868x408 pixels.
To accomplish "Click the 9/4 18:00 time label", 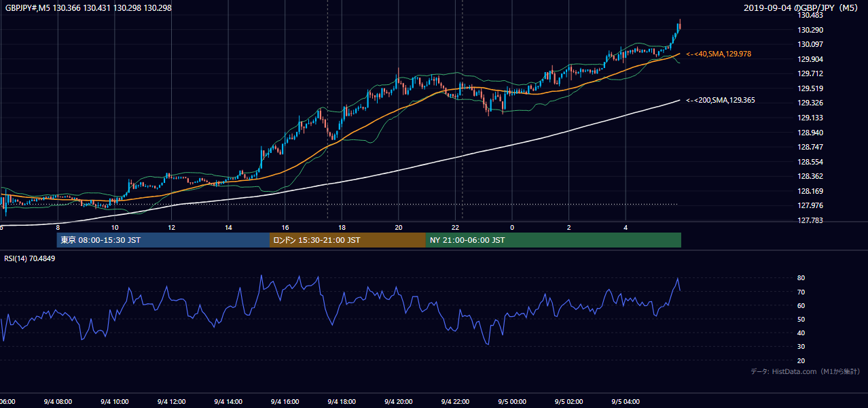I will coord(342,401).
